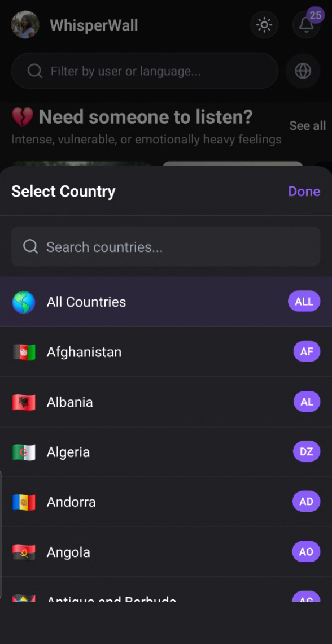Viewport: 332px width, 644px height.
Task: Click the Algeria flag icon
Action: pyautogui.click(x=24, y=452)
